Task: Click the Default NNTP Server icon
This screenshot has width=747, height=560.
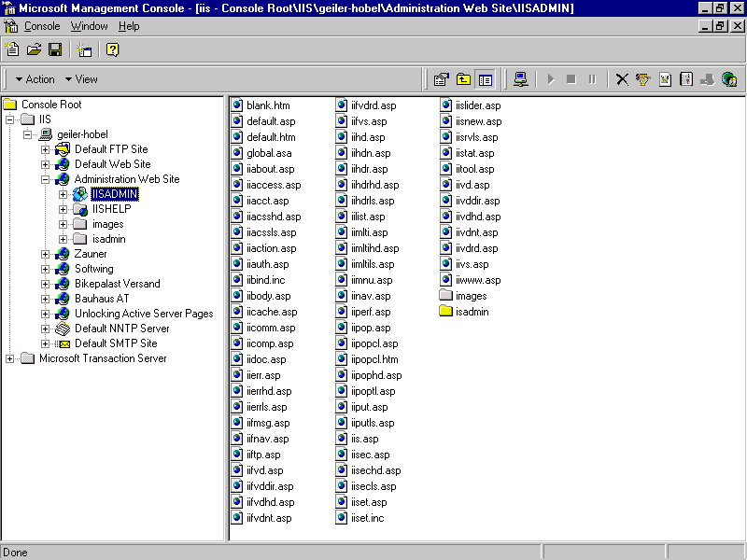Action: pyautogui.click(x=63, y=329)
